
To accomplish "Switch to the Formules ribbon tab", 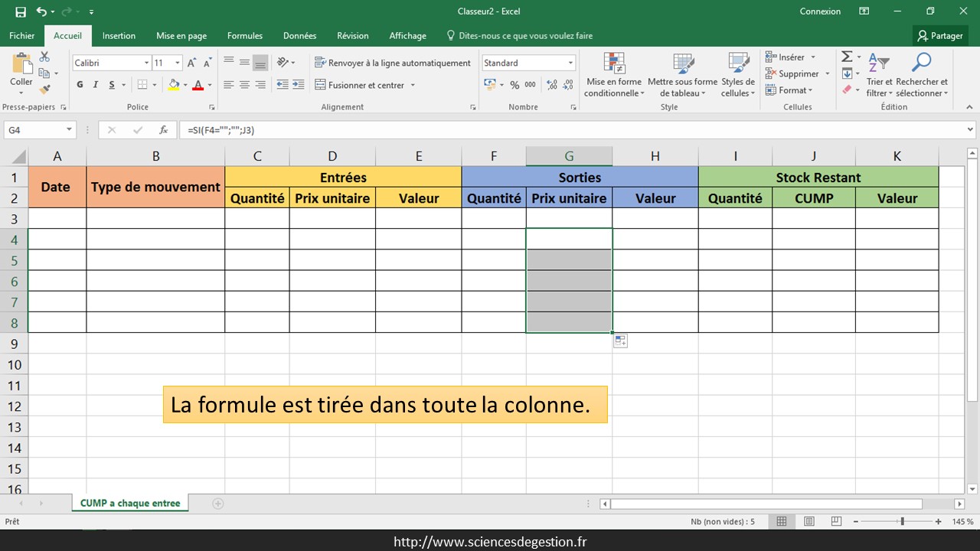I will point(245,36).
